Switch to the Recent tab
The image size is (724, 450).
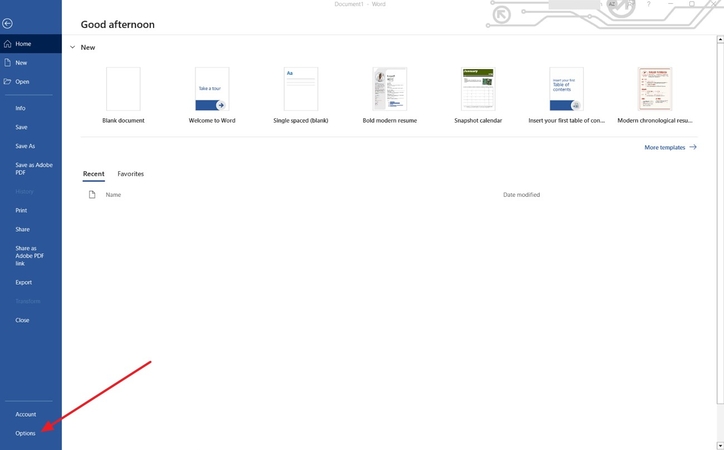94,174
